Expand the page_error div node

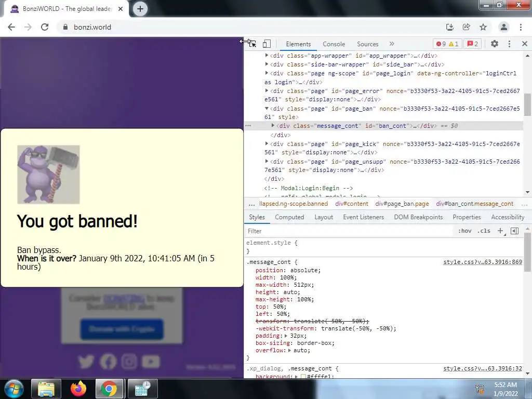(x=267, y=90)
